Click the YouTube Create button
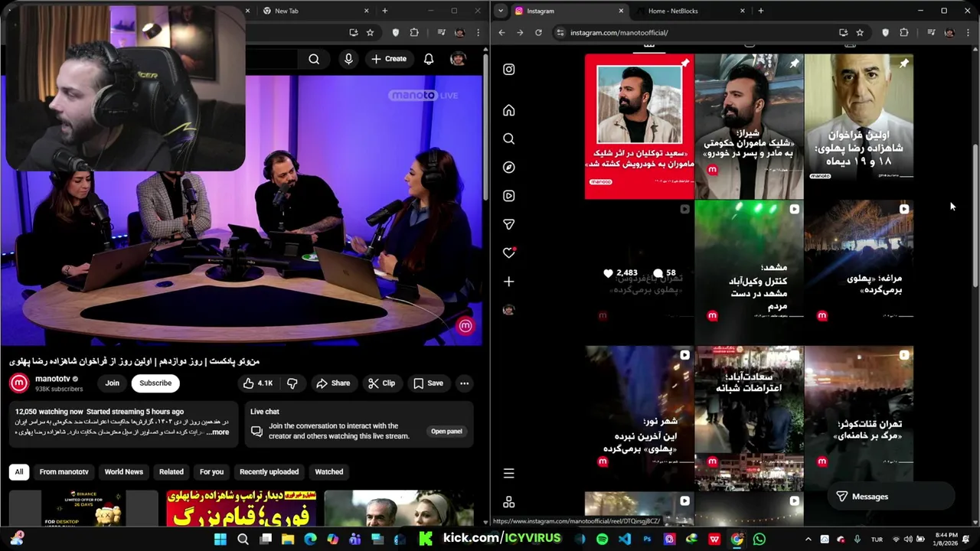 389,59
